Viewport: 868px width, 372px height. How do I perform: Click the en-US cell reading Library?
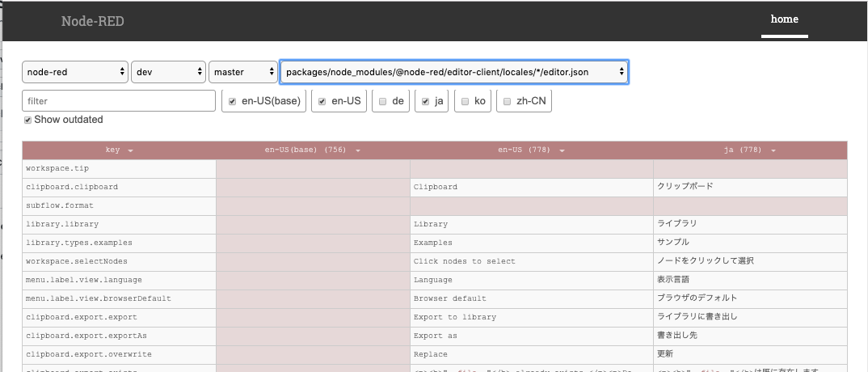click(532, 225)
